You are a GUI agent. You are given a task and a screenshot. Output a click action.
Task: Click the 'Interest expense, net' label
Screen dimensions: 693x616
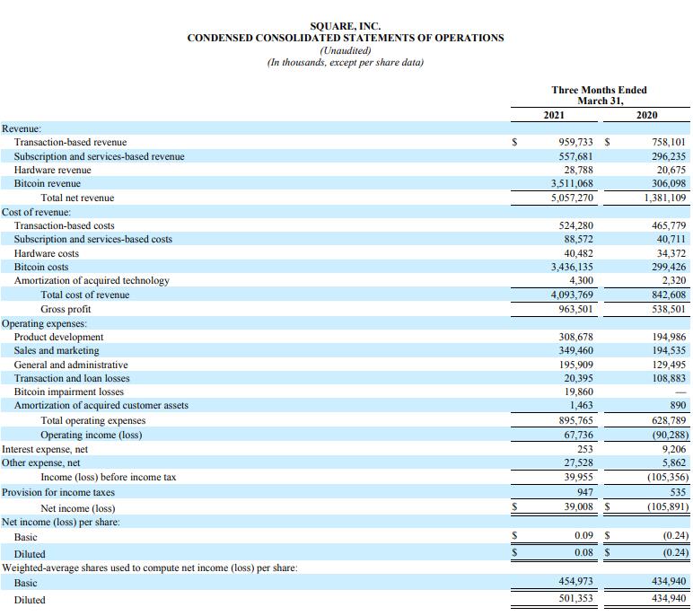[x=45, y=449]
